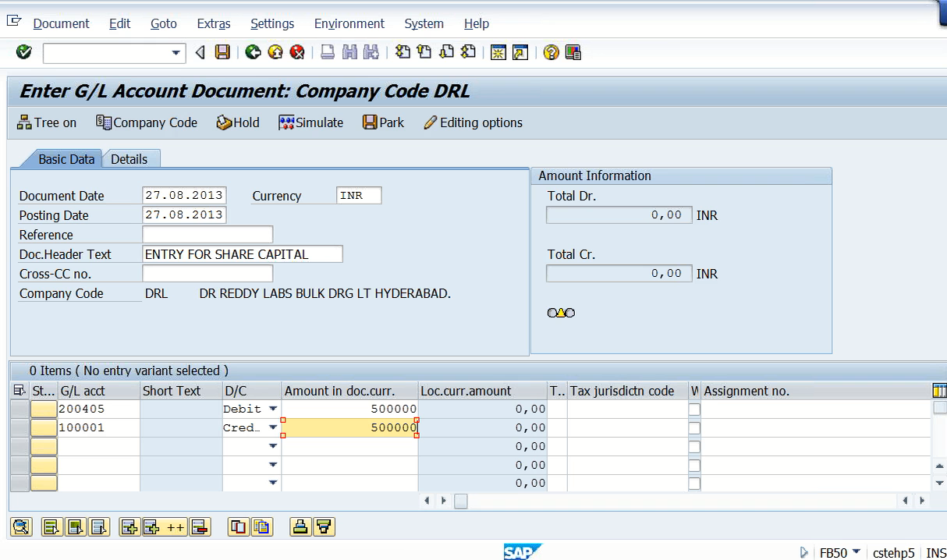Click the Tree on button
This screenshot has width=947, height=560.
47,122
